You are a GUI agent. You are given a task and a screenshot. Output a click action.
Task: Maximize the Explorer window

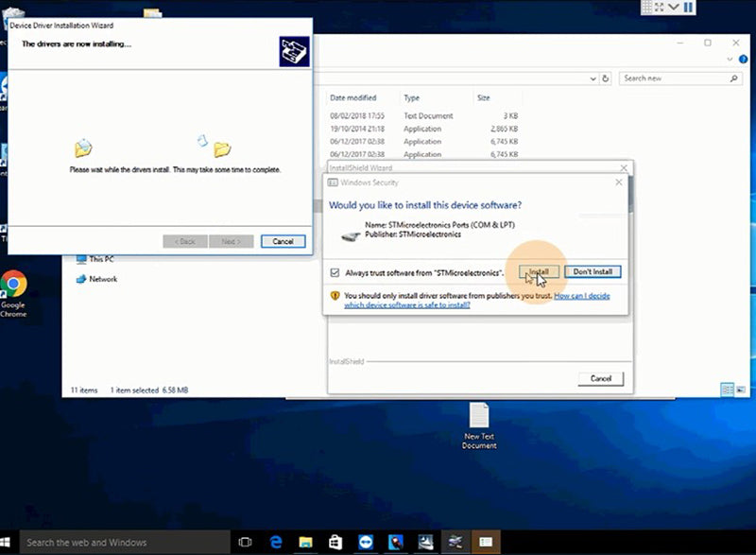[708, 43]
